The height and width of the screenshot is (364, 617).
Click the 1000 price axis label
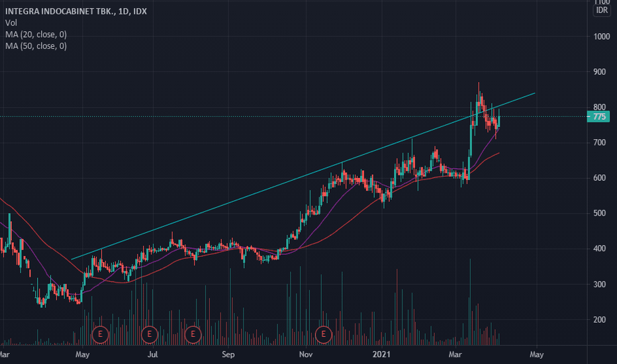[x=601, y=36]
